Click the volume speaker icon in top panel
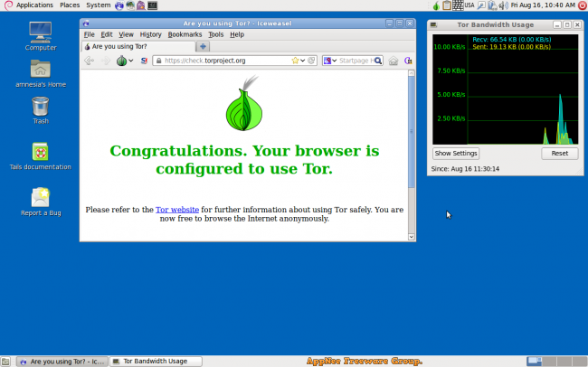The height and width of the screenshot is (367, 588). click(x=503, y=5)
